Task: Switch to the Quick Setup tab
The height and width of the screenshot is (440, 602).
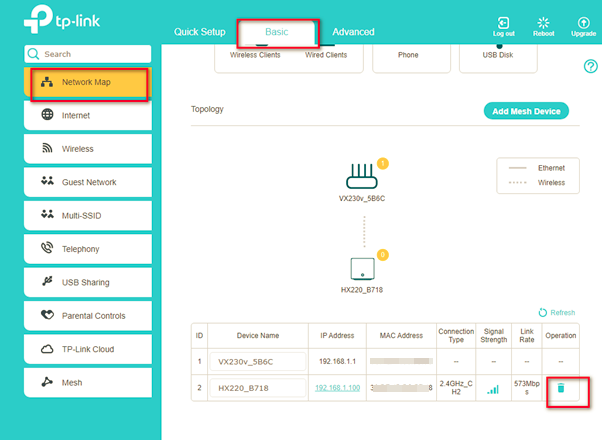Action: pyautogui.click(x=200, y=32)
